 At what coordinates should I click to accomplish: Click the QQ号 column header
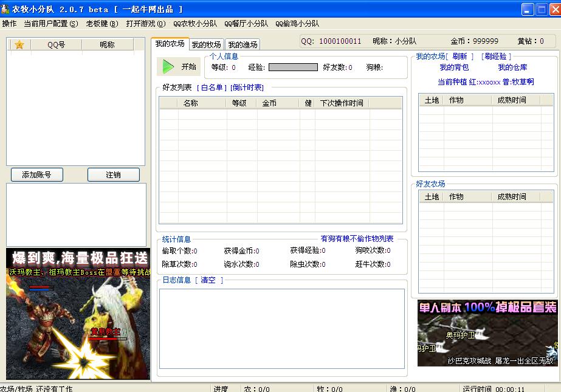[x=56, y=45]
